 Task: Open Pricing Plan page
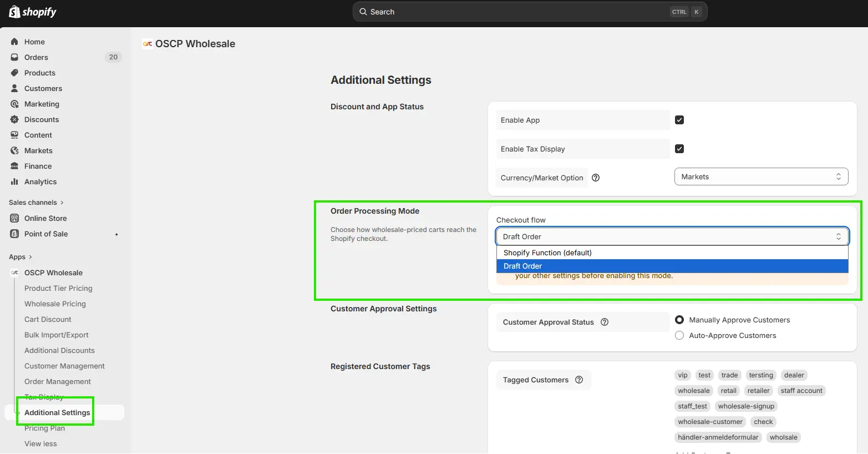tap(44, 428)
